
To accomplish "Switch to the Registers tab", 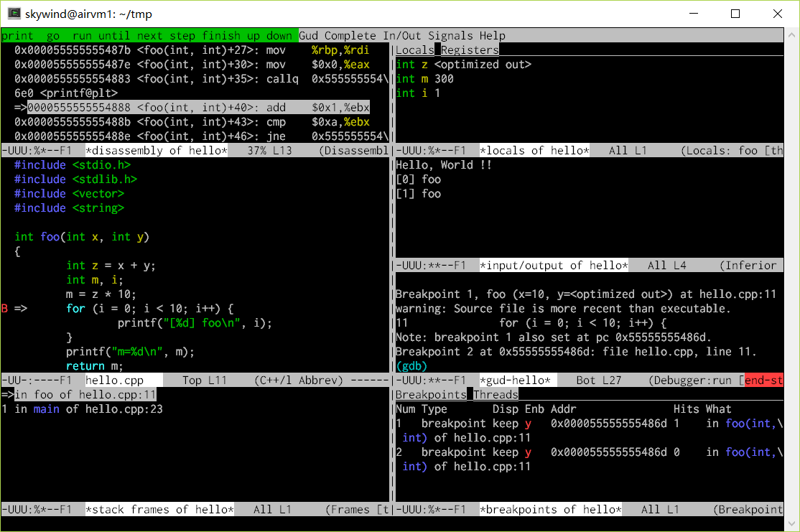I will point(470,50).
